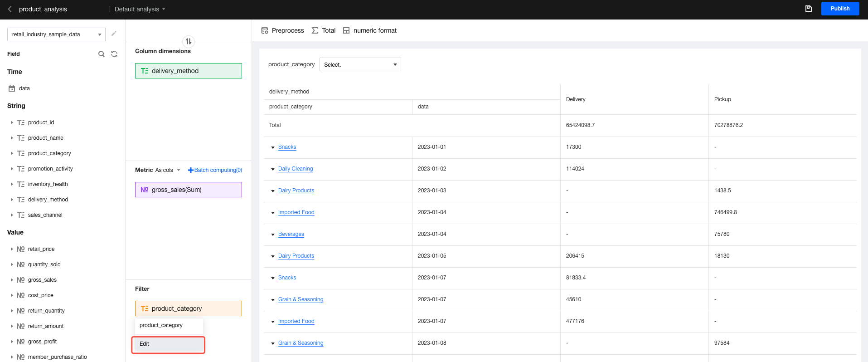Click the numeric format table icon

[x=346, y=30]
